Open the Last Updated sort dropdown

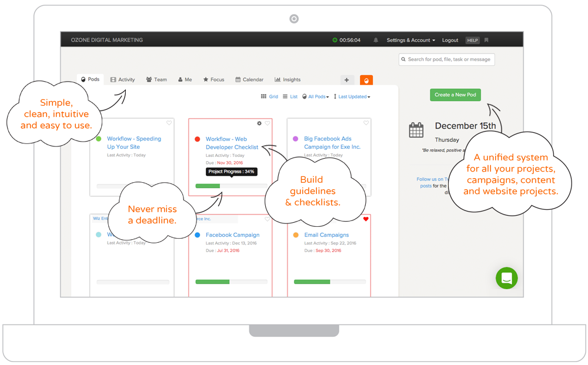(x=353, y=96)
